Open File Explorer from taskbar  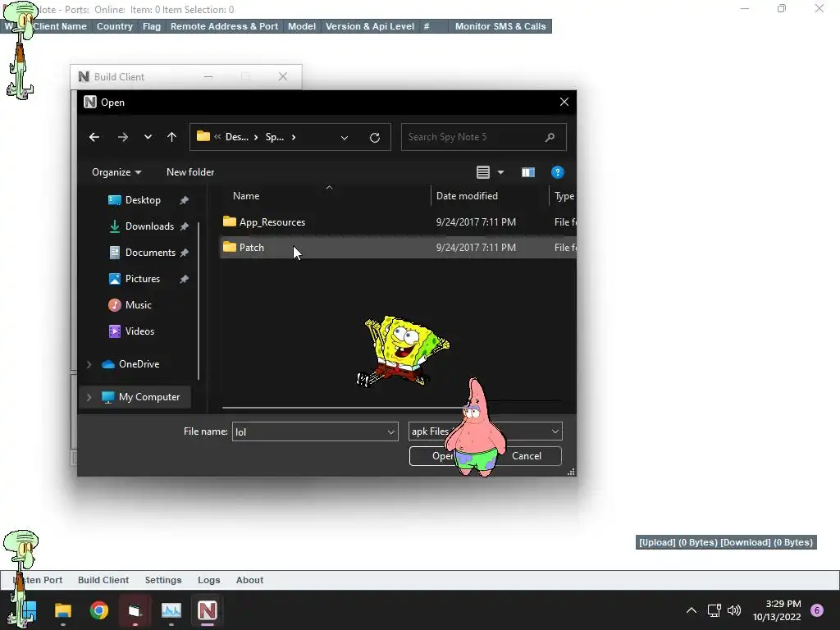pos(62,610)
